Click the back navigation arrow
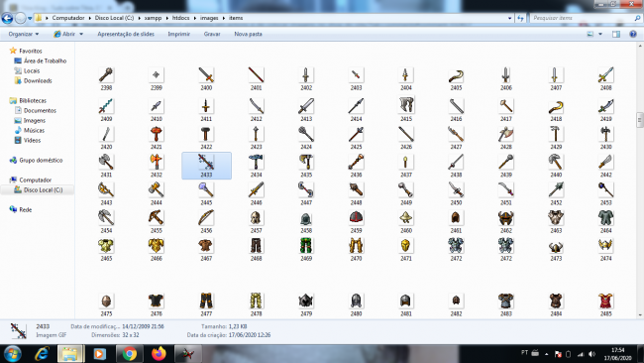644x363 pixels. pyautogui.click(x=7, y=18)
